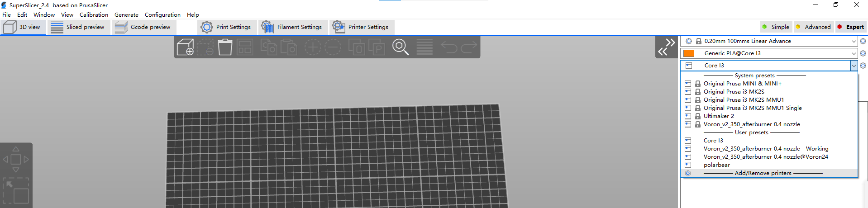The image size is (868, 208).
Task: Click gear icon beside filament profile dropdown
Action: [x=863, y=53]
